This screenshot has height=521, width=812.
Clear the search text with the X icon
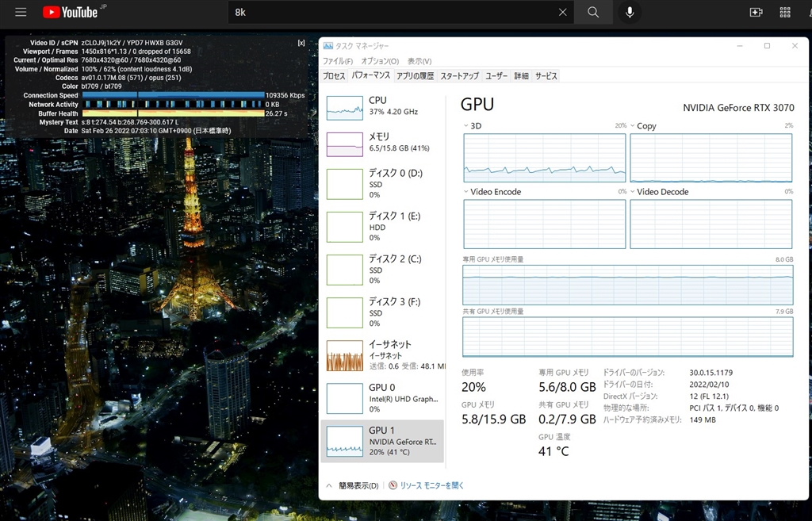562,13
